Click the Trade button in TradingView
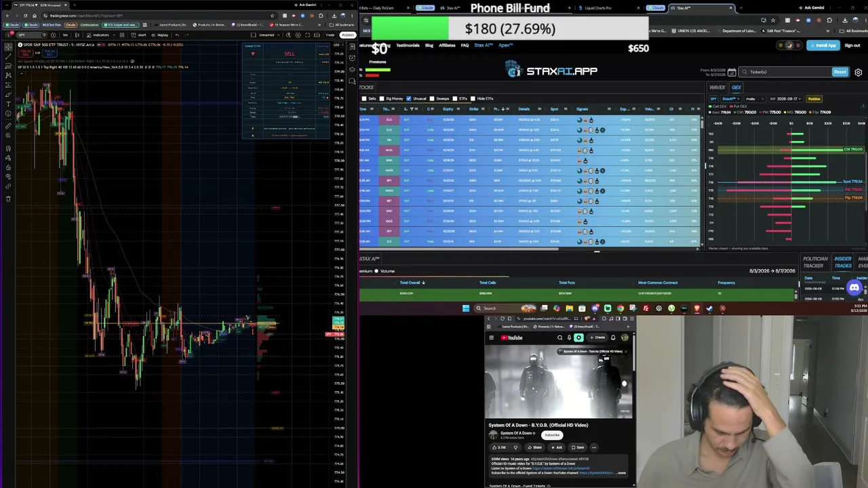The image size is (868, 488). (x=330, y=35)
